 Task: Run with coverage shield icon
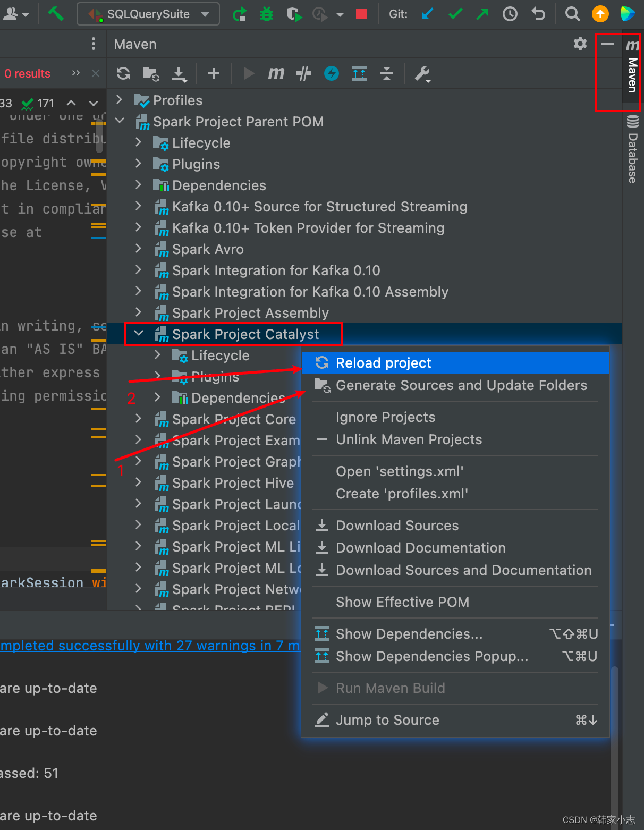(x=294, y=14)
